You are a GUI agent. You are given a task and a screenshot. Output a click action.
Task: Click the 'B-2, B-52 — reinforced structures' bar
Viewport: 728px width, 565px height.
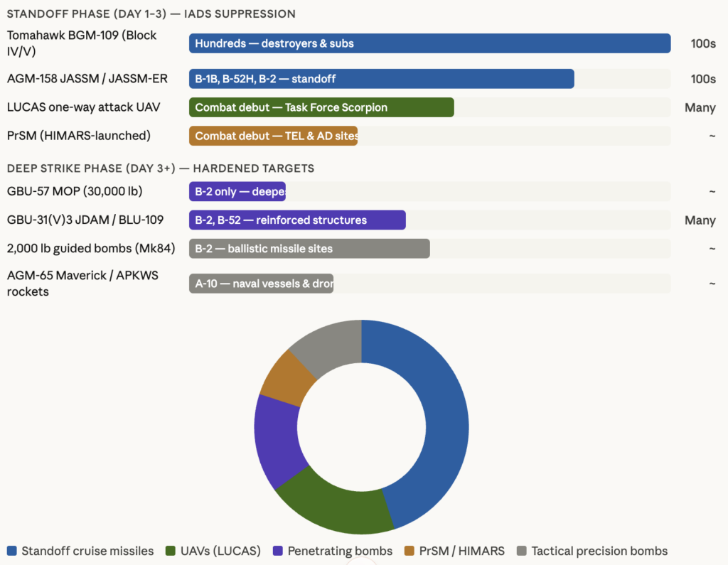(297, 220)
